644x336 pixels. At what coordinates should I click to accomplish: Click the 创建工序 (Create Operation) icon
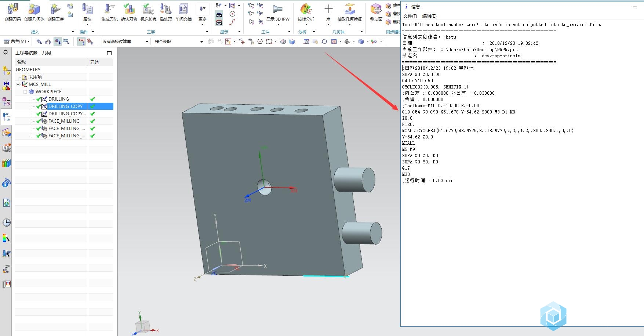click(56, 12)
